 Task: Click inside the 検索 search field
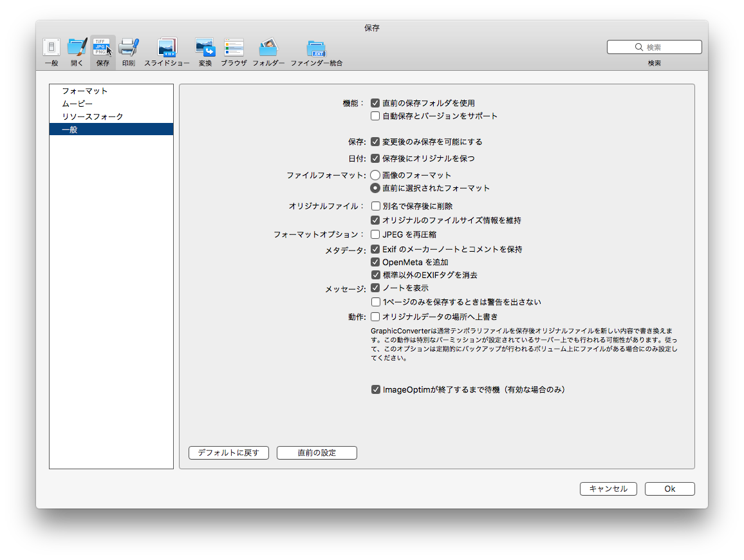click(x=654, y=46)
